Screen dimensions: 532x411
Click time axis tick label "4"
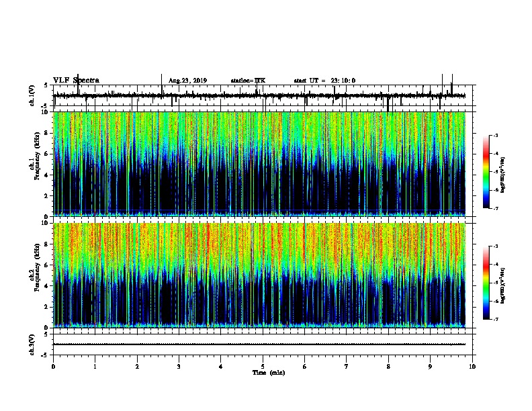click(x=221, y=367)
